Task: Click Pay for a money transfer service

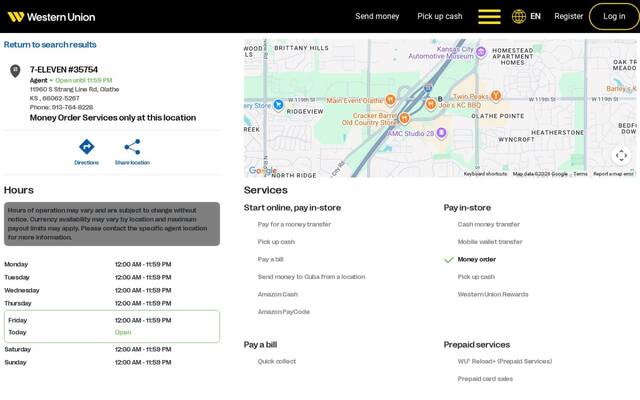Action: click(294, 224)
